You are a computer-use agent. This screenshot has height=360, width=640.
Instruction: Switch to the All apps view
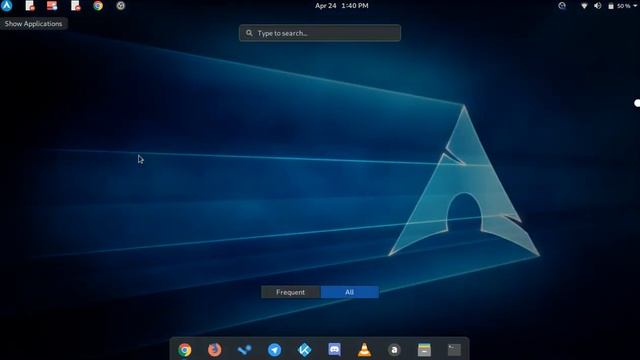pos(350,292)
